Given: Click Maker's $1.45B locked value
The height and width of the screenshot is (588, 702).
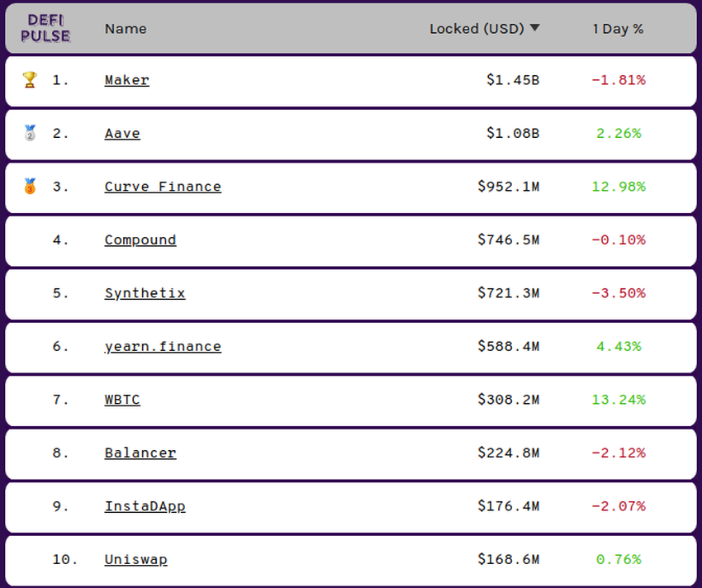Looking at the screenshot, I should tap(512, 80).
